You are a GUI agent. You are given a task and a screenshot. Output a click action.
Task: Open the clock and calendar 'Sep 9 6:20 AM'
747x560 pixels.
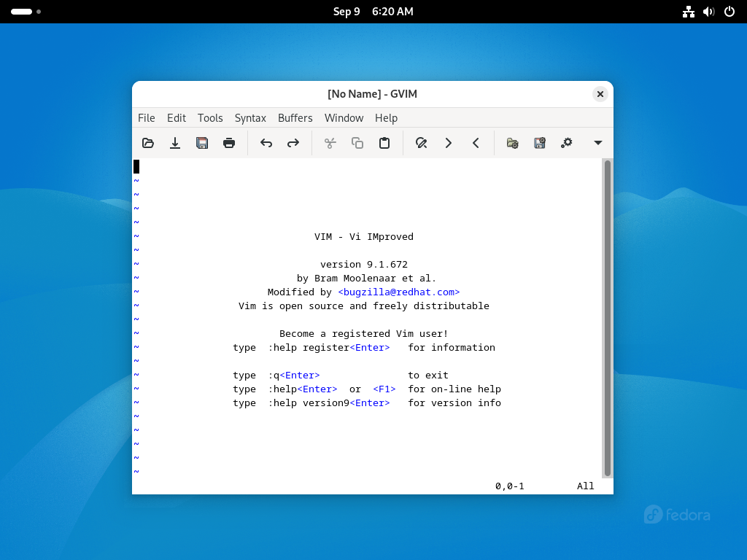[373, 12]
